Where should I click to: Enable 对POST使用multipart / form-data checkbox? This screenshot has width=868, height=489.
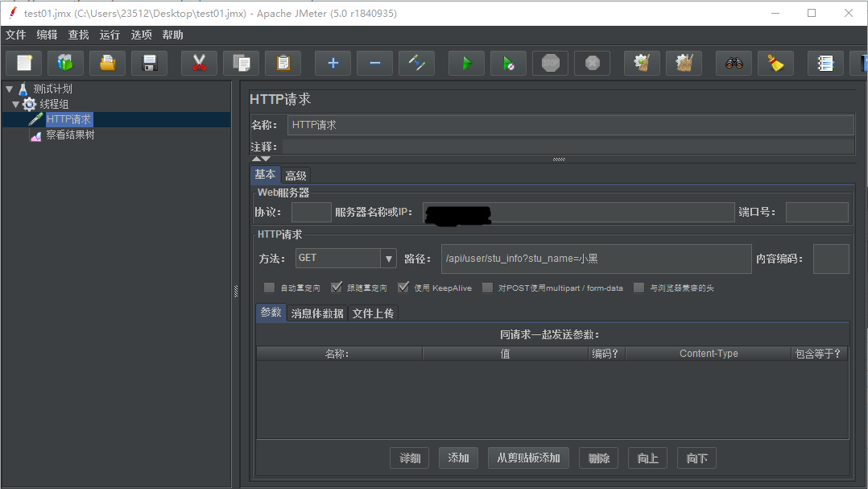487,288
